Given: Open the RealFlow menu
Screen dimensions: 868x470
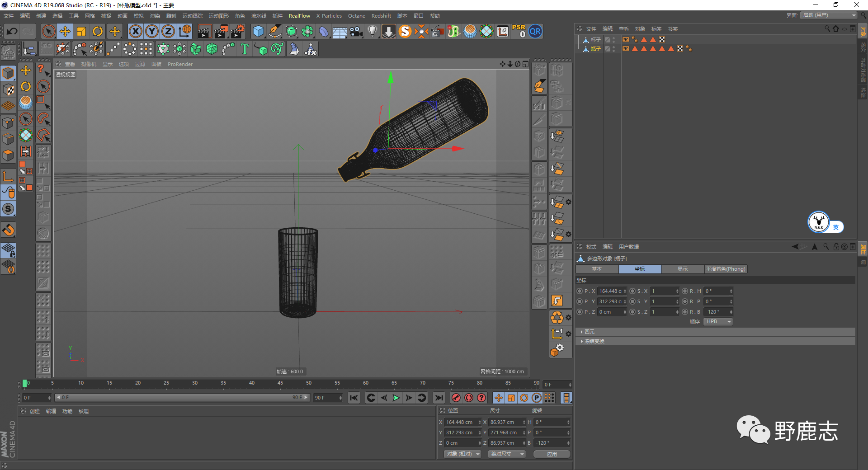Looking at the screenshot, I should pos(299,15).
